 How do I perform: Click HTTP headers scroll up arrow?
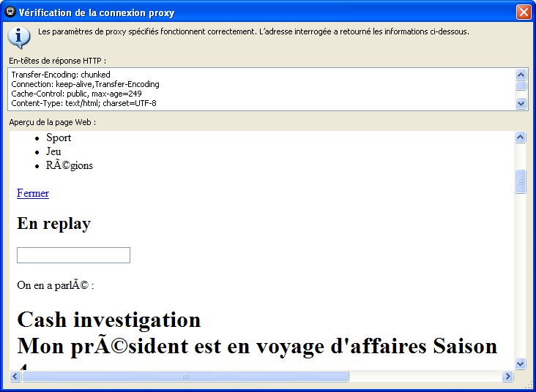[x=521, y=75]
